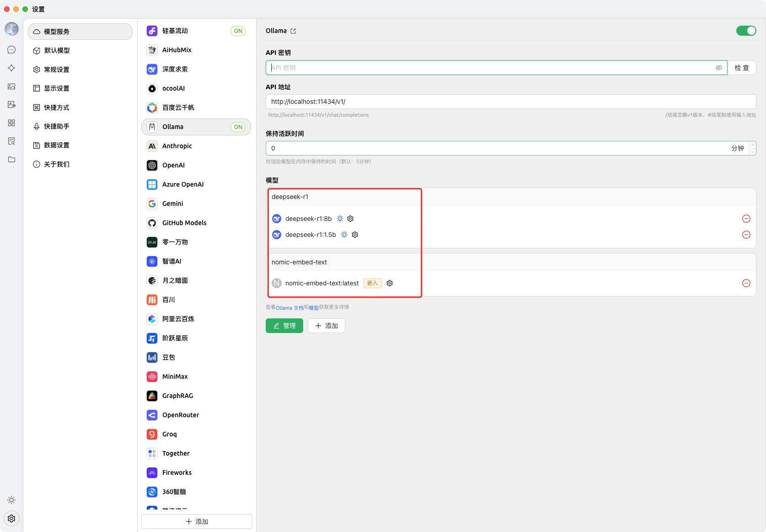The height and width of the screenshot is (532, 766).
Task: Click the API 地址 input field
Action: pyautogui.click(x=511, y=102)
